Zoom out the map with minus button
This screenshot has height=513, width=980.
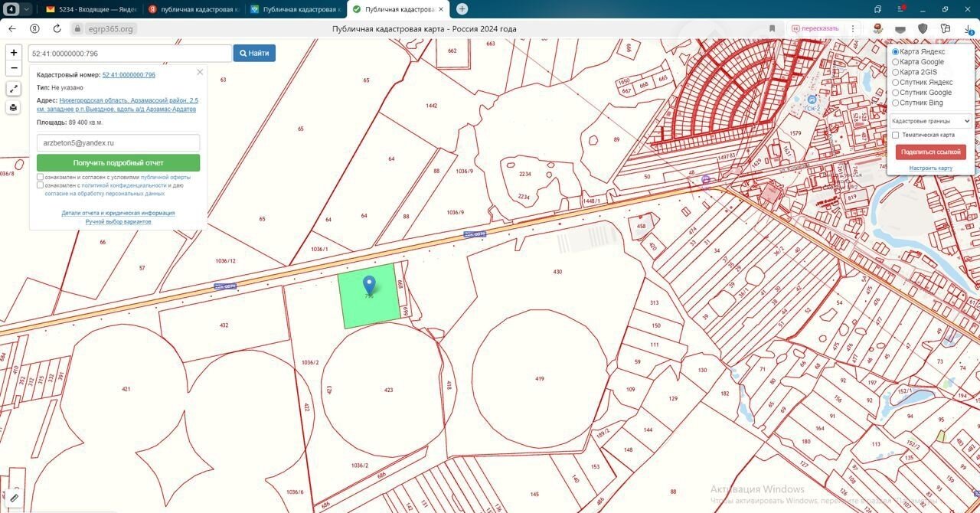[14, 69]
